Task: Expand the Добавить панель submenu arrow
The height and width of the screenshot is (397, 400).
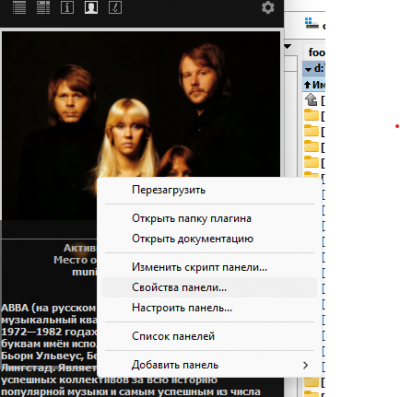Action: tap(305, 365)
